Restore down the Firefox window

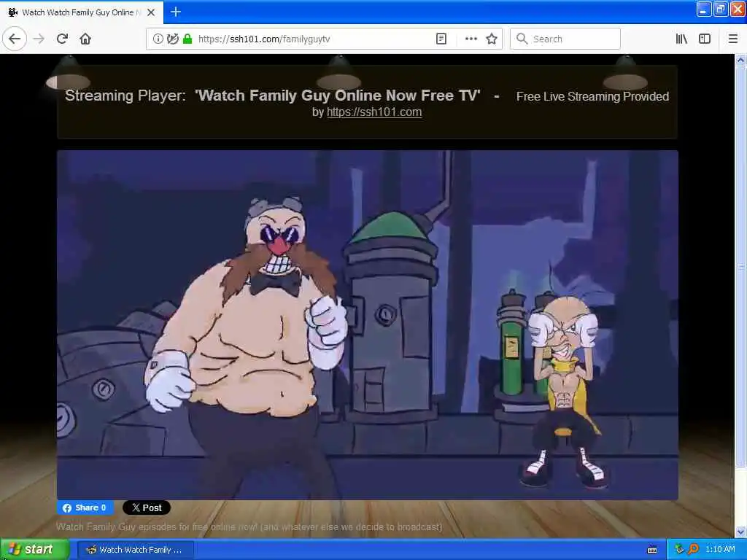tap(721, 9)
